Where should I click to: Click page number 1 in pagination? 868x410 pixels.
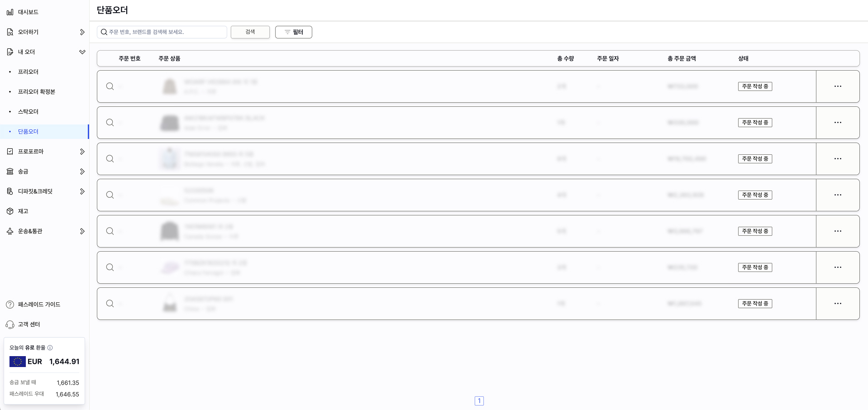[x=479, y=401]
